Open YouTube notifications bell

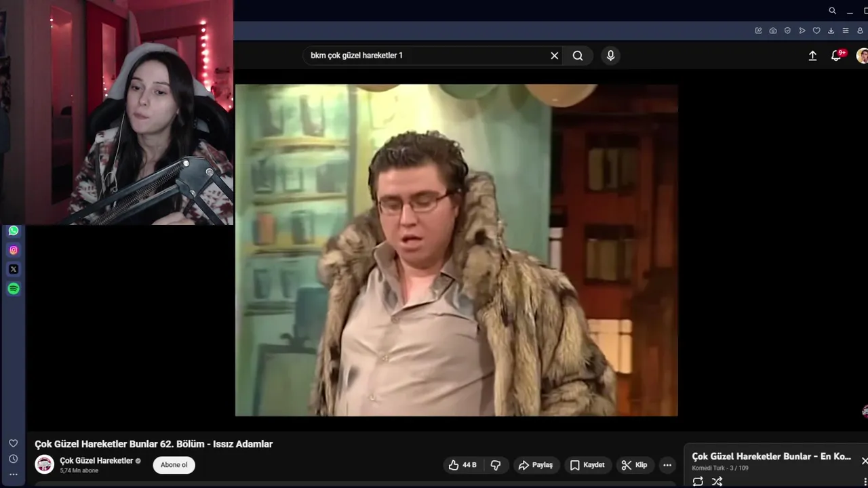837,56
